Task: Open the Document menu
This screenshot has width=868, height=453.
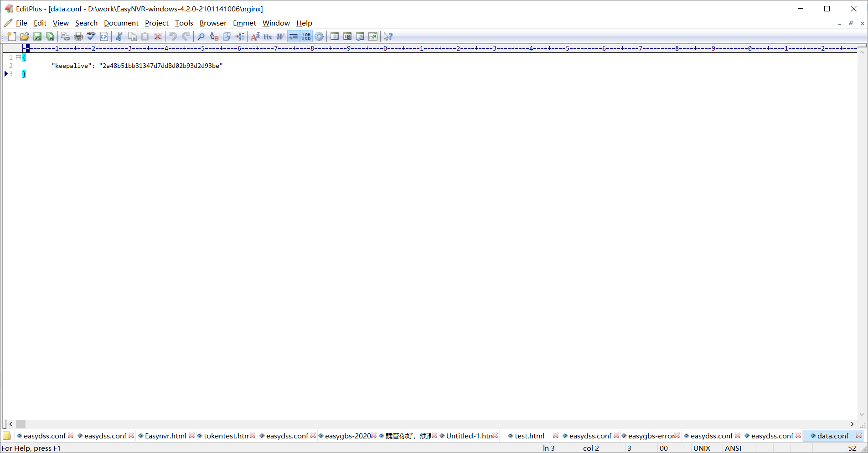Action: [x=121, y=23]
